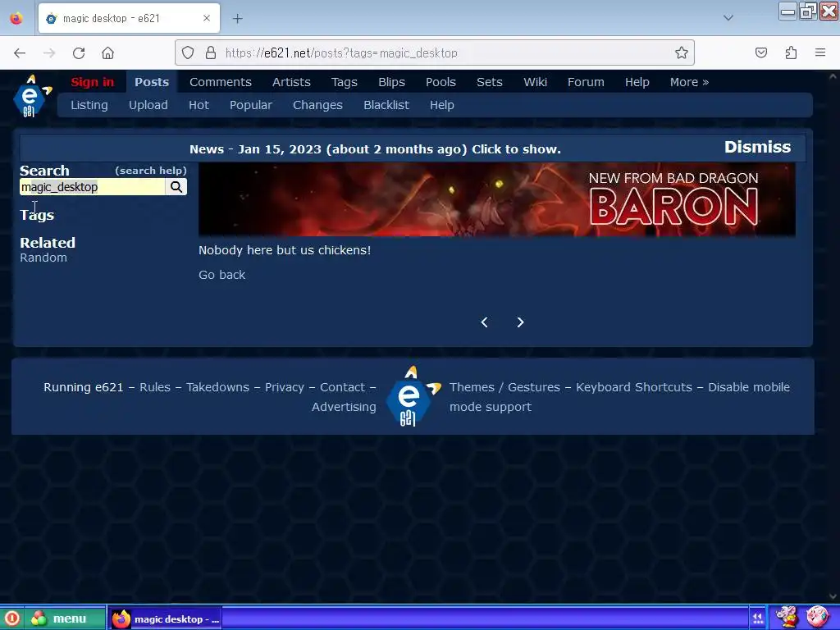Open the Privacy footer link
Screen dimensions: 840x630
tap(285, 387)
